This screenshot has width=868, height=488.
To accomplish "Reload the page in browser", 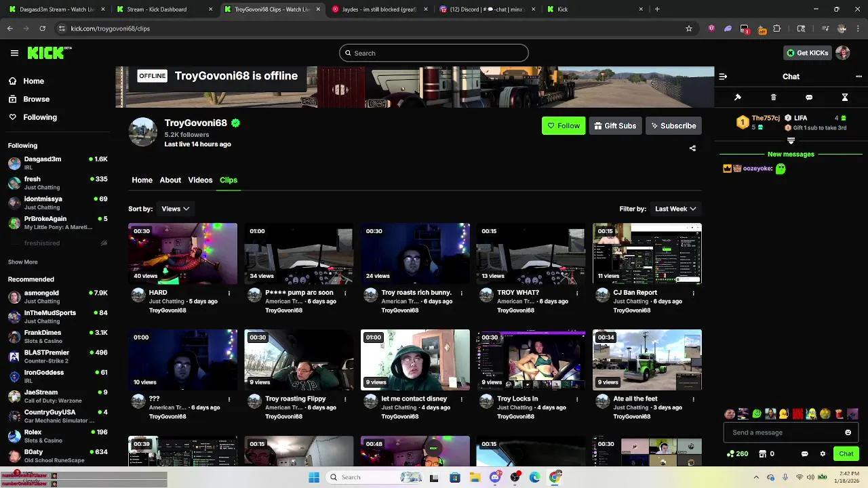I will tap(42, 28).
